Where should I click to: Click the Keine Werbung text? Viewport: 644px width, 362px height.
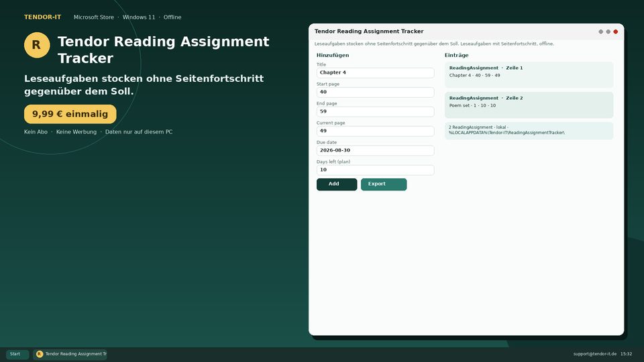point(76,132)
